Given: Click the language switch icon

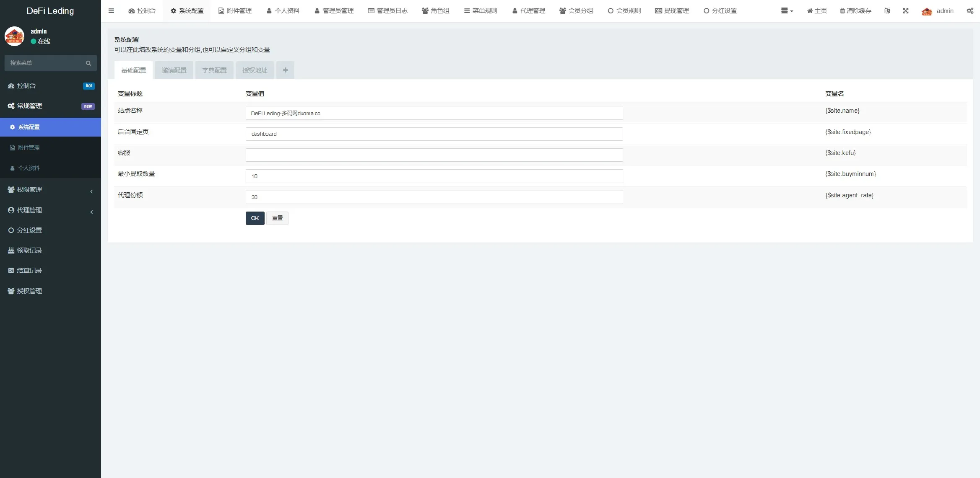Looking at the screenshot, I should (887, 11).
